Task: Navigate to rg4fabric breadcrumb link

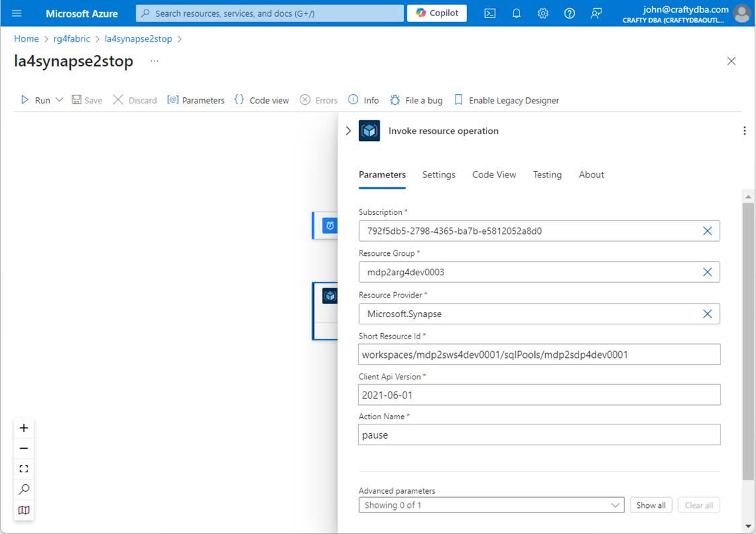Action: point(71,39)
